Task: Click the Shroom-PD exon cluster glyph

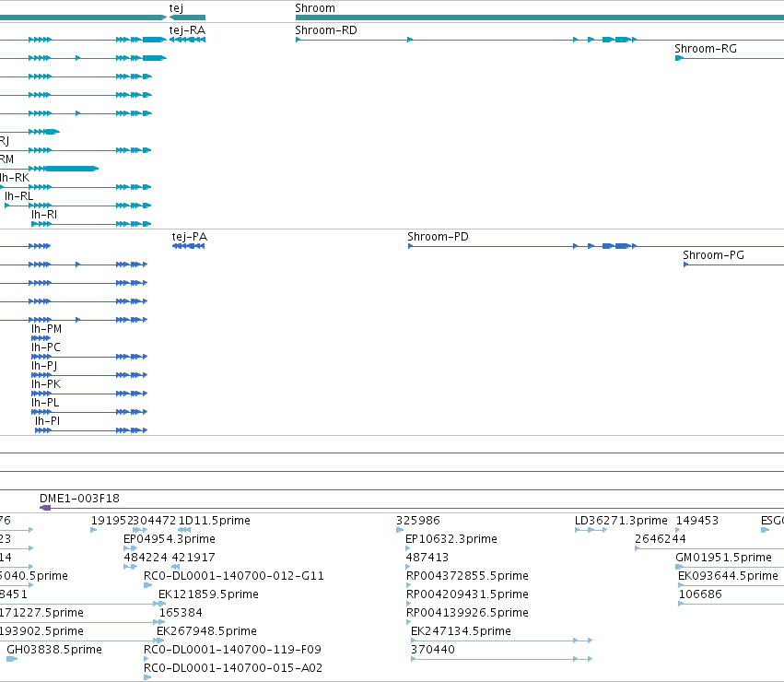Action: (619, 246)
